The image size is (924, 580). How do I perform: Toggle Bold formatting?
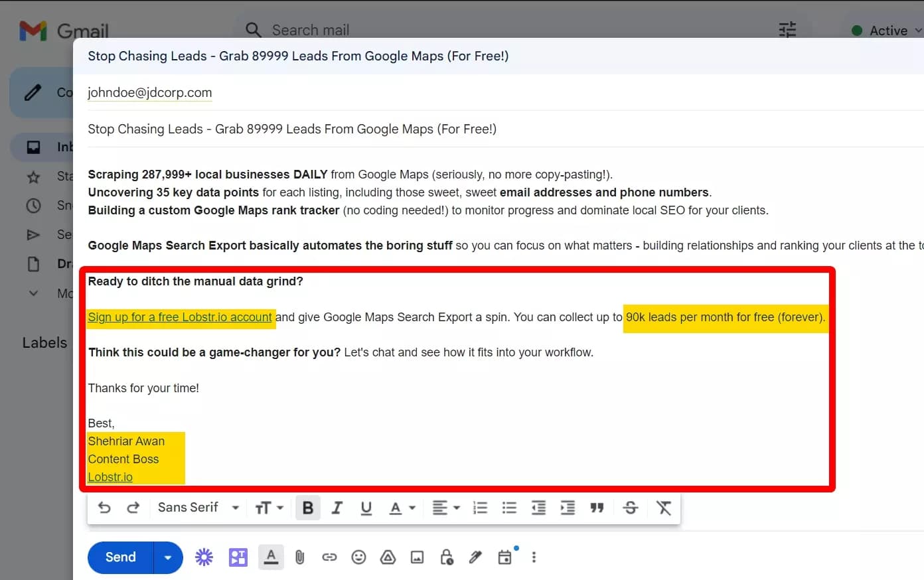click(x=308, y=508)
